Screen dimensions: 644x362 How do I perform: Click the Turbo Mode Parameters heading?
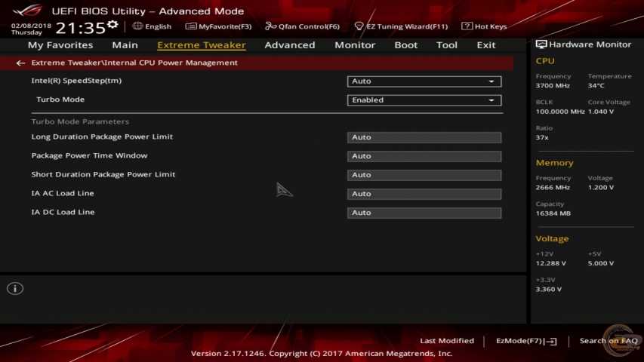pos(80,121)
